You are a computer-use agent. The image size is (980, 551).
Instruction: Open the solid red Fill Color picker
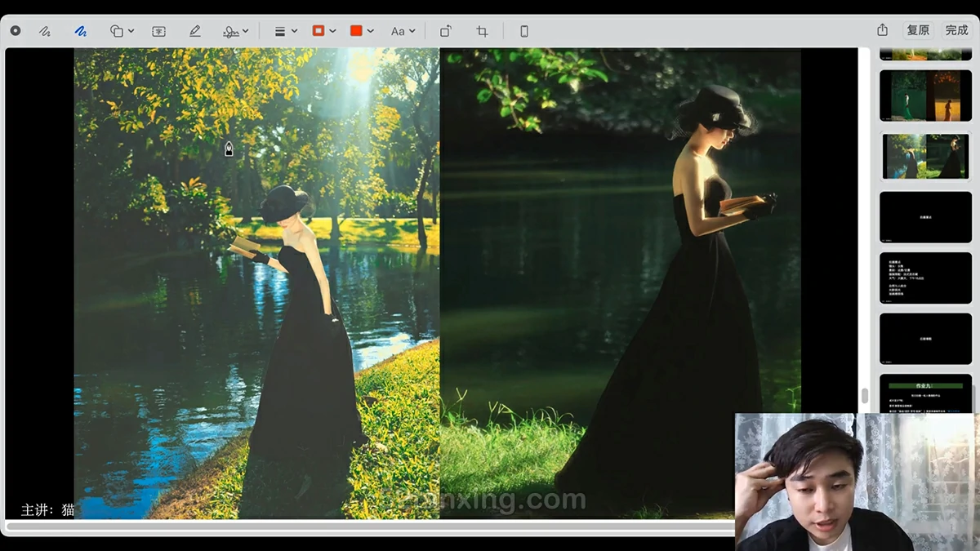coord(361,31)
